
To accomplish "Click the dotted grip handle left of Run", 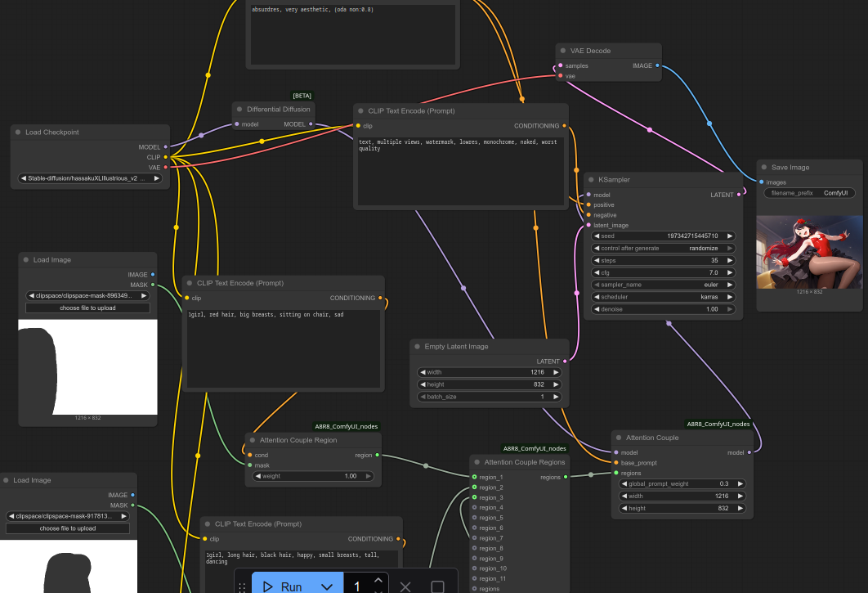I will tap(242, 586).
